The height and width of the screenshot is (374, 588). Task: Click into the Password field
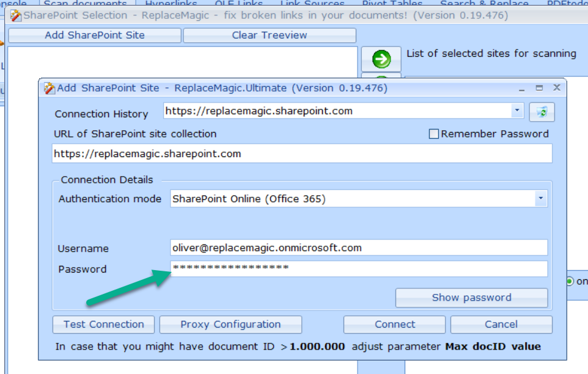359,269
